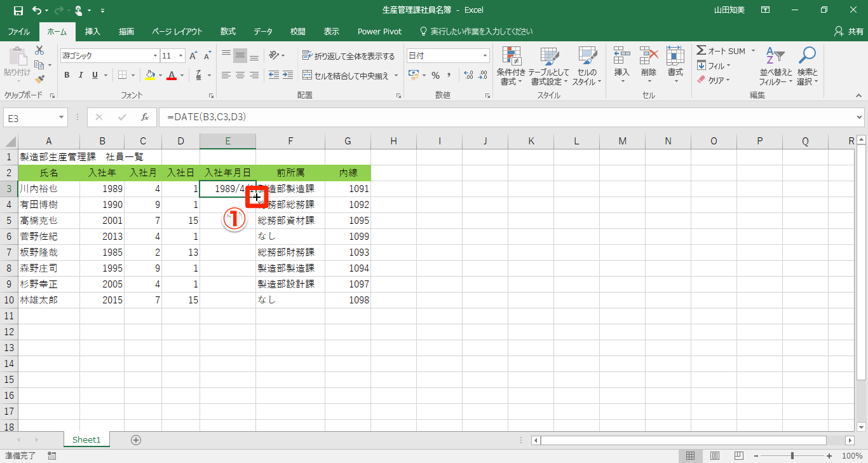The height and width of the screenshot is (463, 868).
Task: Open セルを結合して中央揃え dropdown arrow
Action: click(x=397, y=75)
